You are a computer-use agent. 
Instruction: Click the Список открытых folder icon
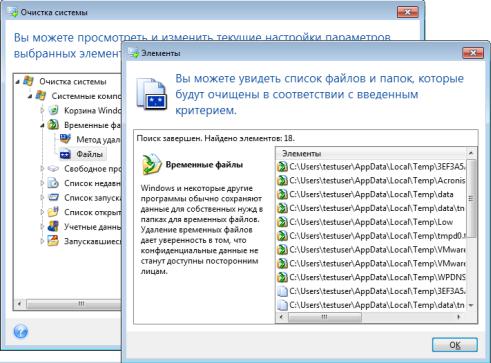53,212
